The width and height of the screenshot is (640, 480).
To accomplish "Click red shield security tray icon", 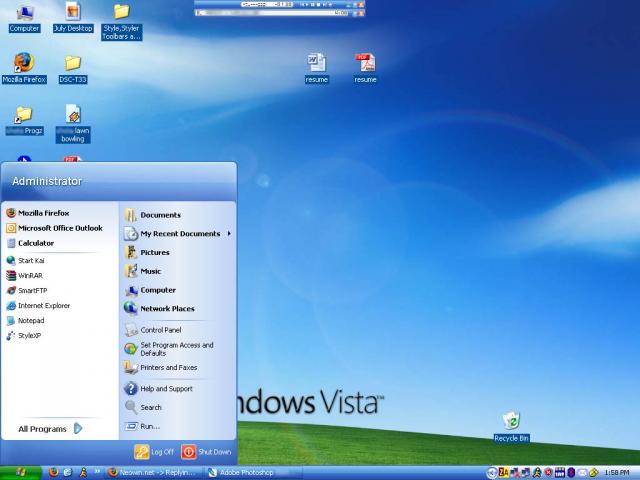I will (548, 473).
